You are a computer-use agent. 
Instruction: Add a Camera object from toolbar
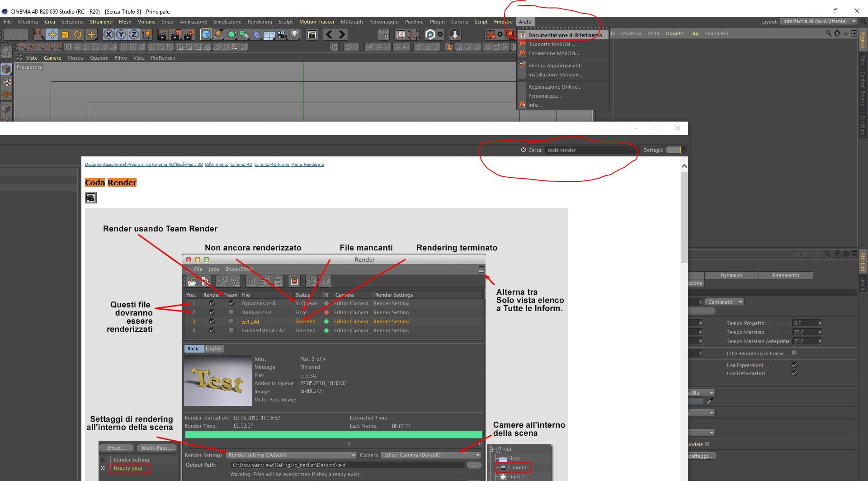(282, 34)
